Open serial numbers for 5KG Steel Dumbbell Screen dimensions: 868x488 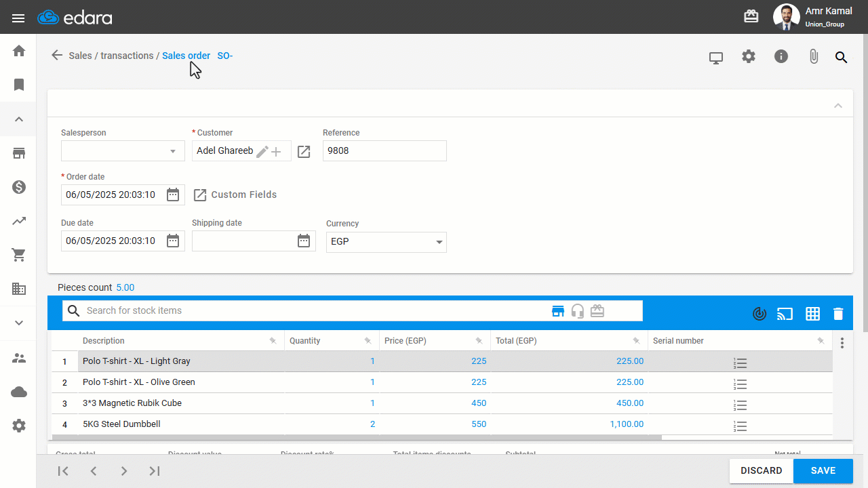tap(741, 426)
